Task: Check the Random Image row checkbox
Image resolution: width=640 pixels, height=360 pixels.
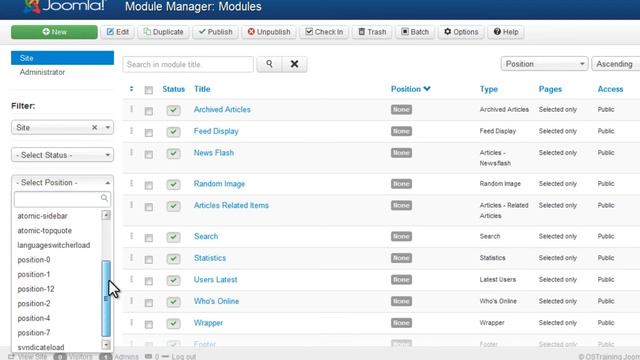Action: (149, 186)
